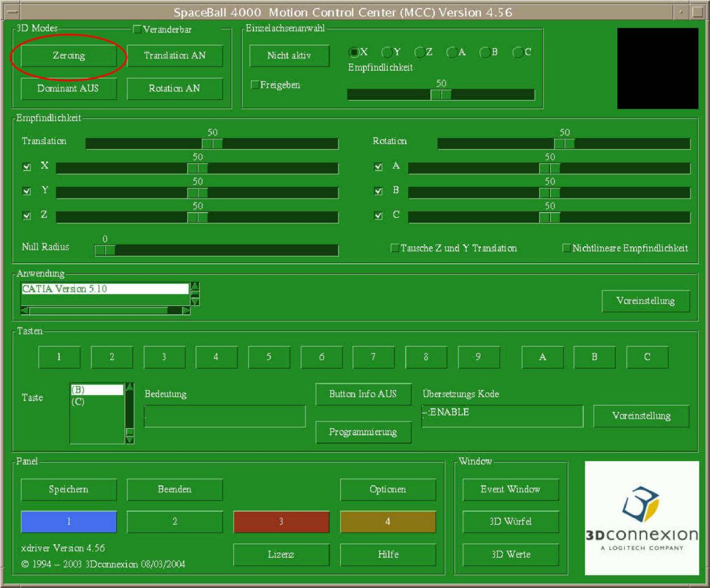Click the C axis sensitivity slider
The image size is (710, 588).
[549, 217]
